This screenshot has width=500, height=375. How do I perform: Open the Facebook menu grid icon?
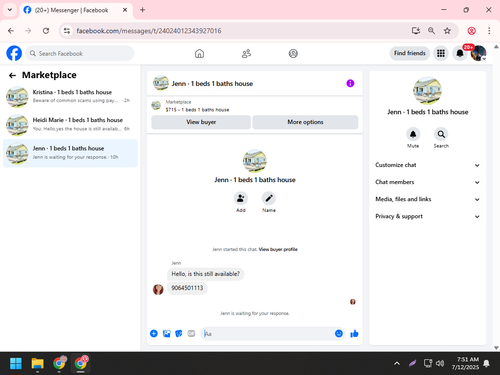pos(441,53)
